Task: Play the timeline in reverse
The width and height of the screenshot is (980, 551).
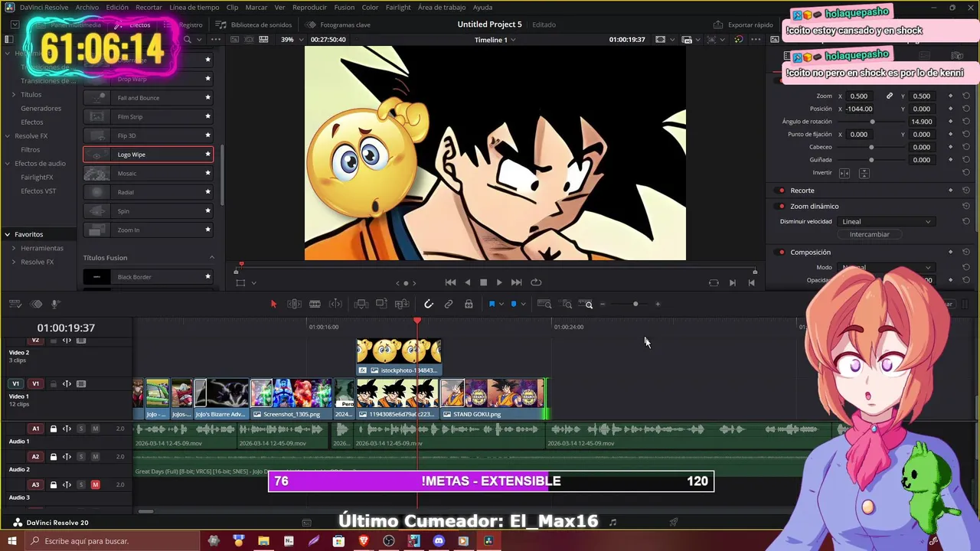Action: (467, 282)
